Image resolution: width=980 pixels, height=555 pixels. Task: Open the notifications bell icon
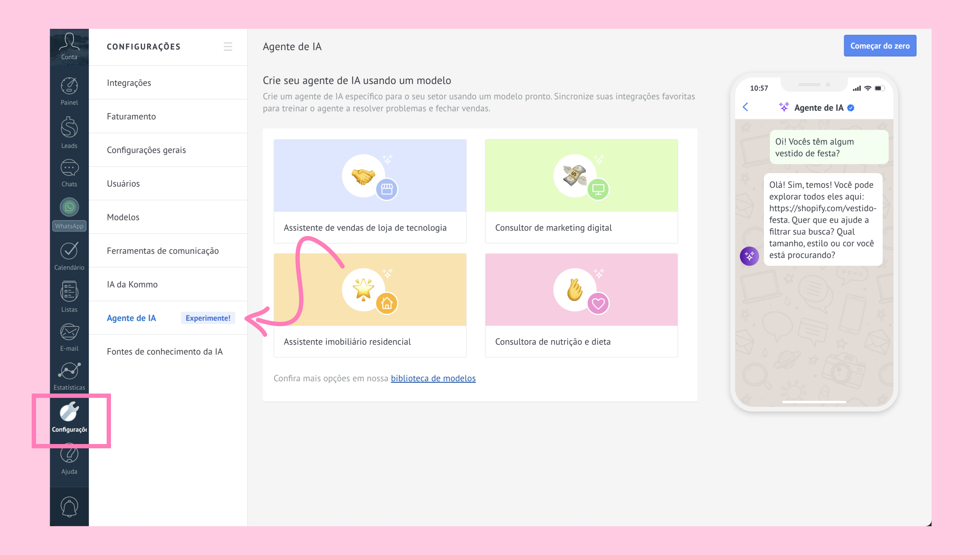click(69, 507)
